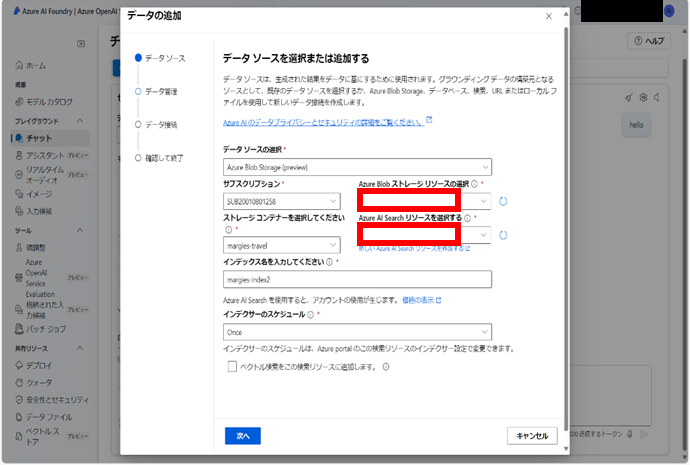Collapse the プレイグラウンド section
Viewport: 690px width, 465px height.
point(80,121)
